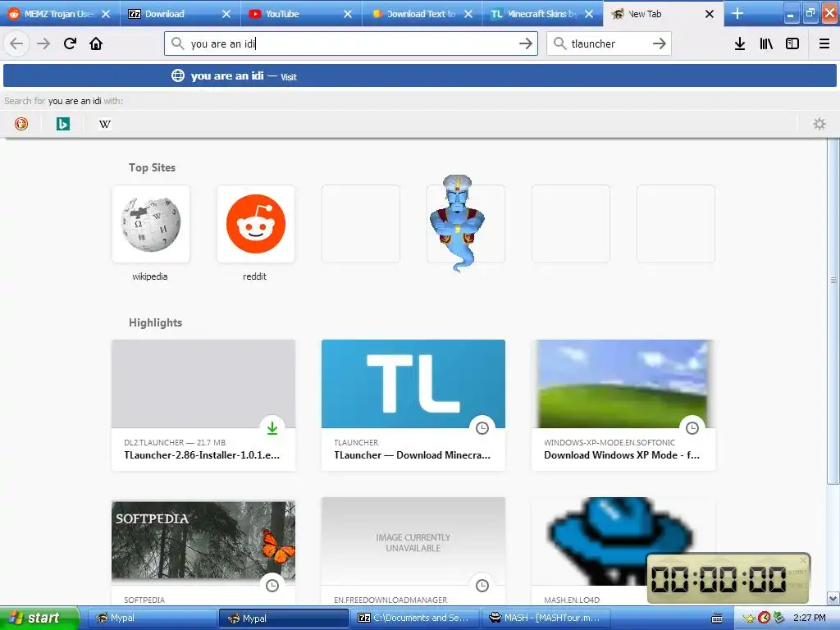Open the wikipedia top site tile
Viewport: 840px width, 630px height.
pos(151,224)
